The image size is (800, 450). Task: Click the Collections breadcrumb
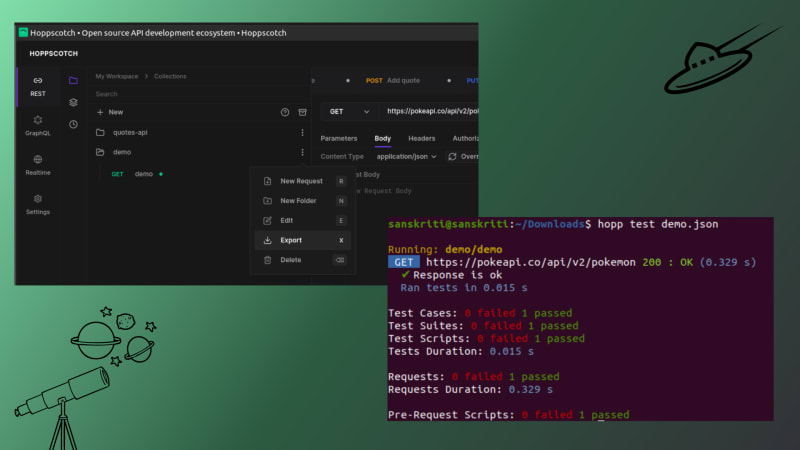pyautogui.click(x=170, y=77)
